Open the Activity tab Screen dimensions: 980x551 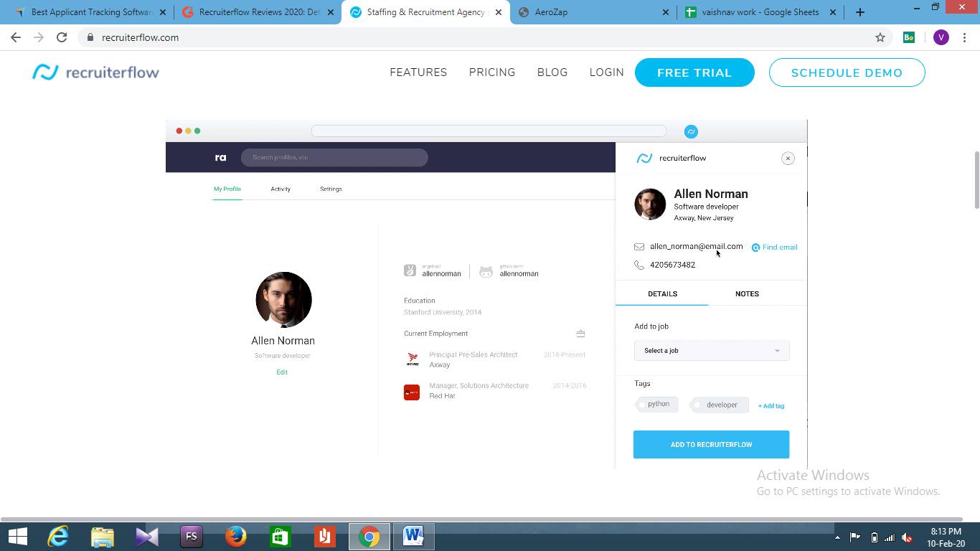click(281, 189)
